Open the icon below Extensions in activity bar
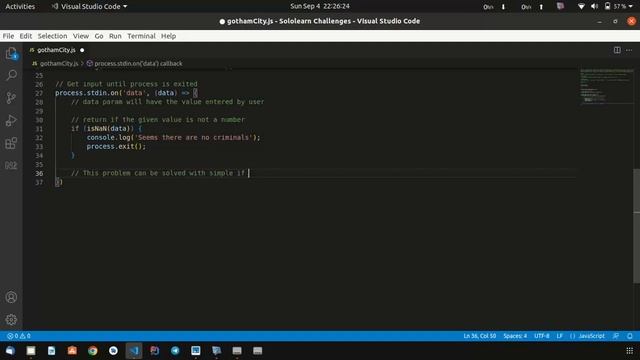This screenshot has height=360, width=640. click(x=11, y=165)
